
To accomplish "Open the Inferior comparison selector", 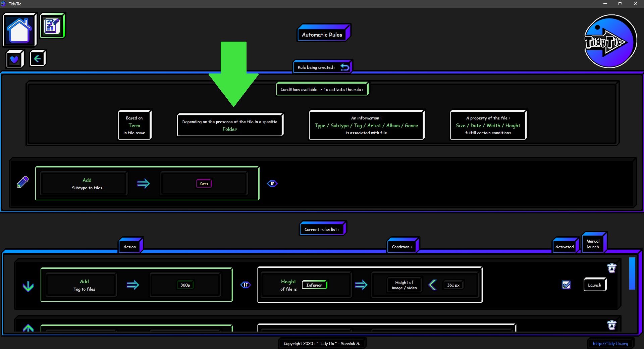I will pyautogui.click(x=314, y=285).
